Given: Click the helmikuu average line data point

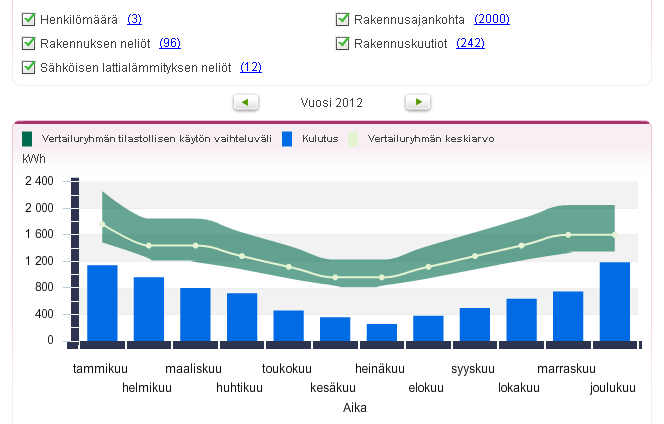Looking at the screenshot, I should (x=149, y=246).
